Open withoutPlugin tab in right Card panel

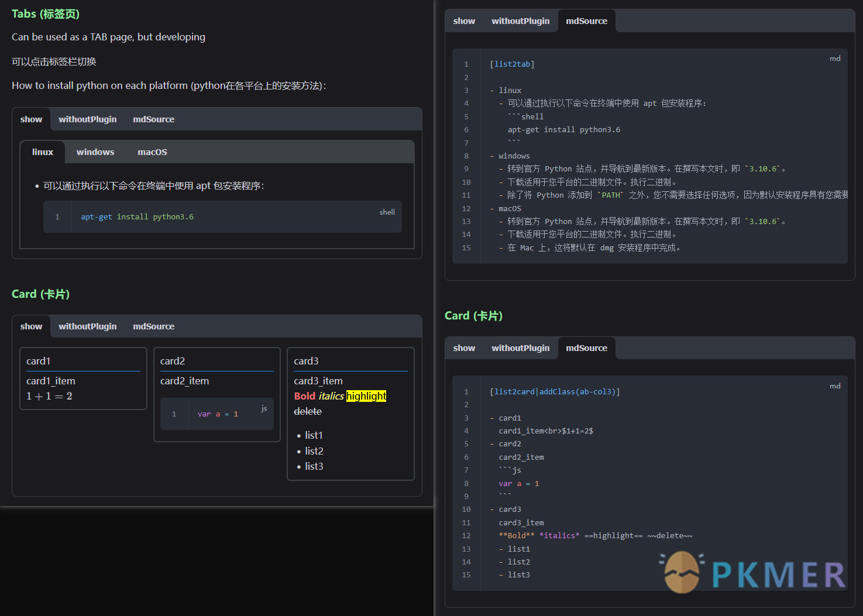520,348
